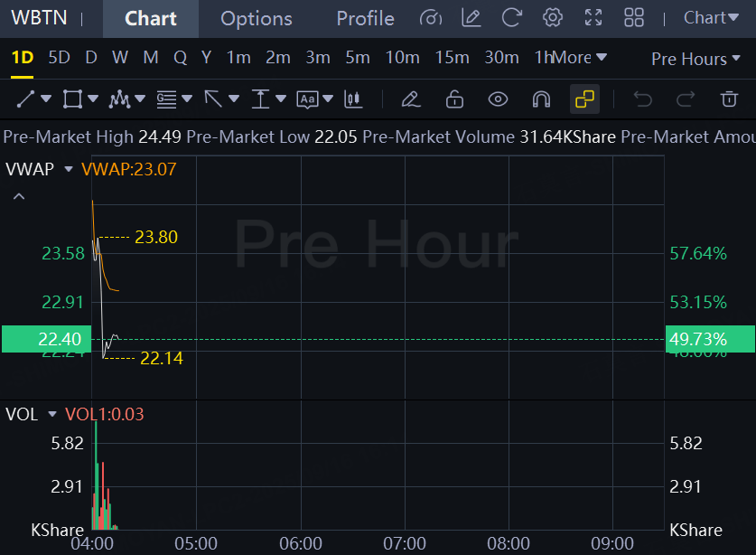Toggle the lock drawings icon
The image size is (756, 555).
[454, 99]
